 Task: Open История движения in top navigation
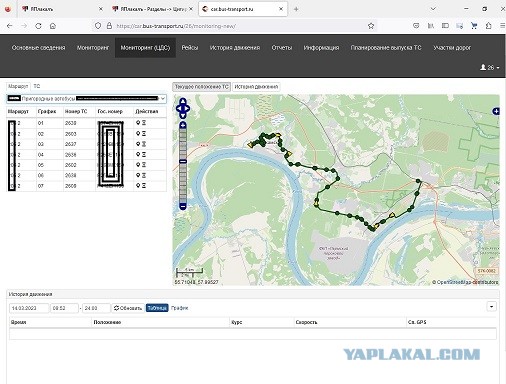pyautogui.click(x=235, y=48)
